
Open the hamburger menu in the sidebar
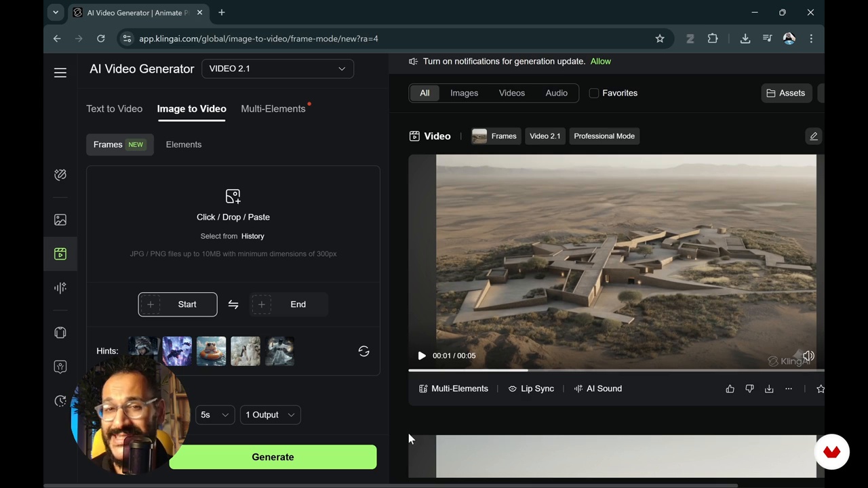(60, 73)
